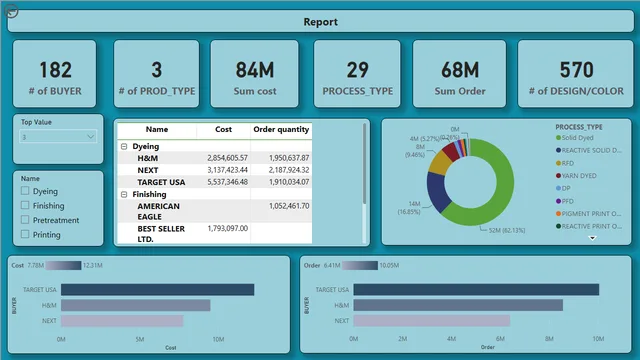Click cost value 5,537,346.48
Image resolution: width=640 pixels, height=360 pixels.
click(227, 182)
